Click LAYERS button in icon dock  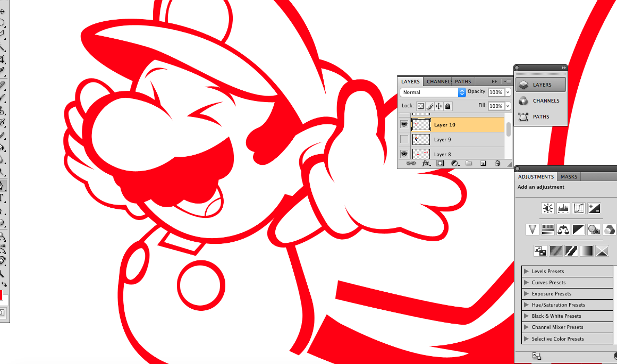(541, 84)
